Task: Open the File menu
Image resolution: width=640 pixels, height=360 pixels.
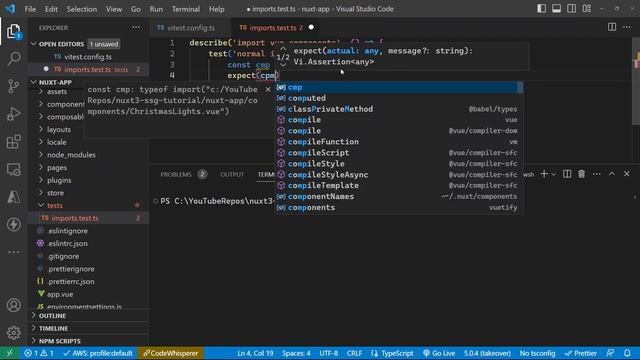Action: [x=30, y=9]
